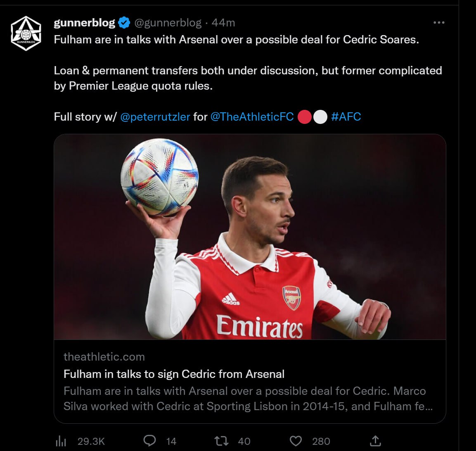Click the blue verified badge
Image resolution: width=476 pixels, height=451 pixels.
click(x=124, y=23)
